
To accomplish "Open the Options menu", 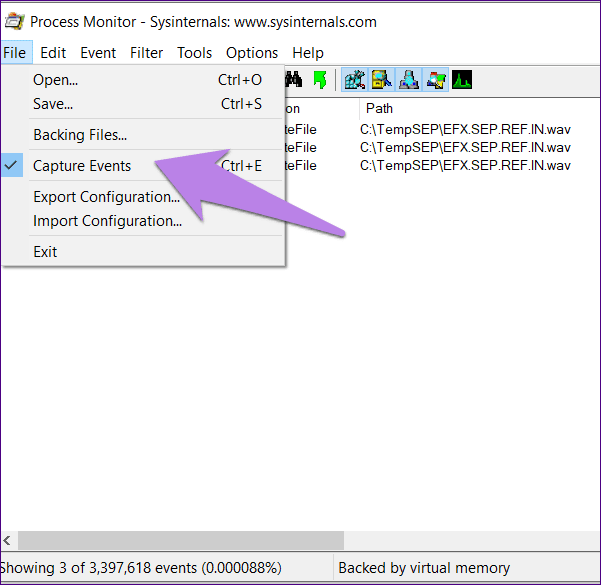I will point(252,53).
